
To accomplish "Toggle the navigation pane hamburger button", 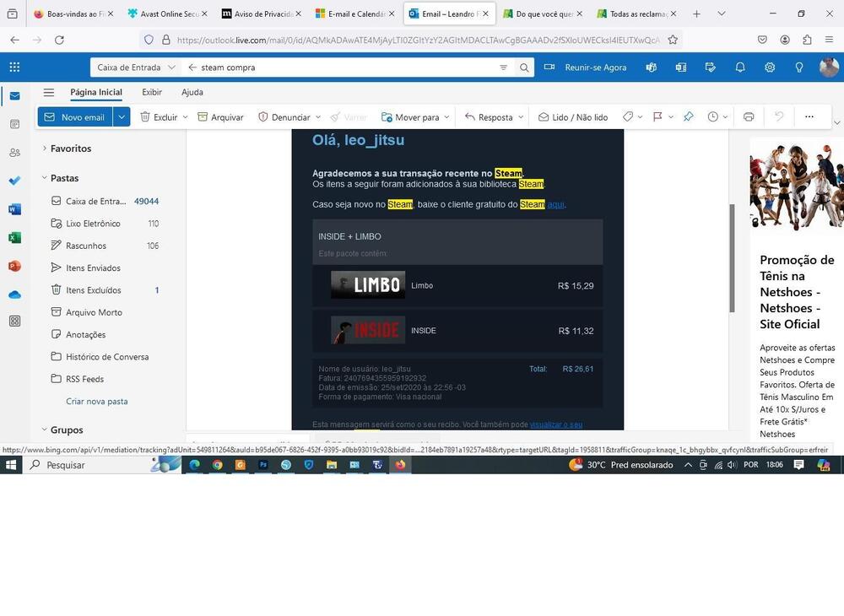I will click(x=49, y=93).
